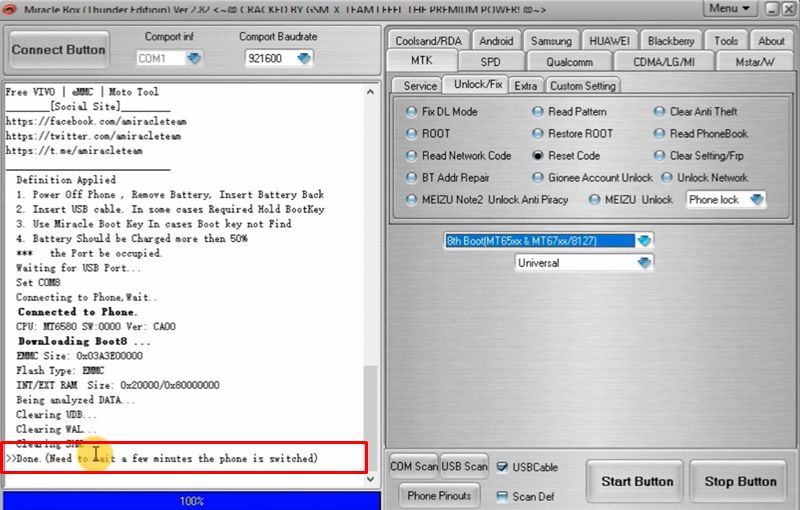Click the Stop Button

click(x=740, y=481)
